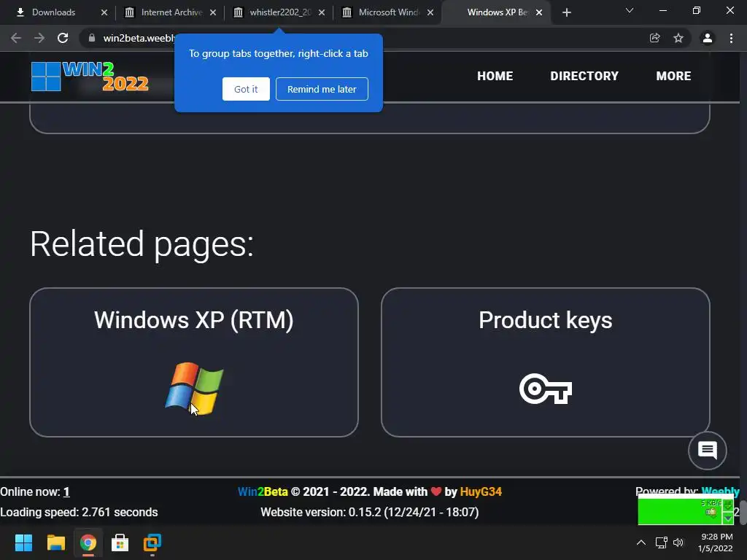This screenshot has width=747, height=560.
Task: Click the Windows XP flag logo
Action: [x=194, y=389]
